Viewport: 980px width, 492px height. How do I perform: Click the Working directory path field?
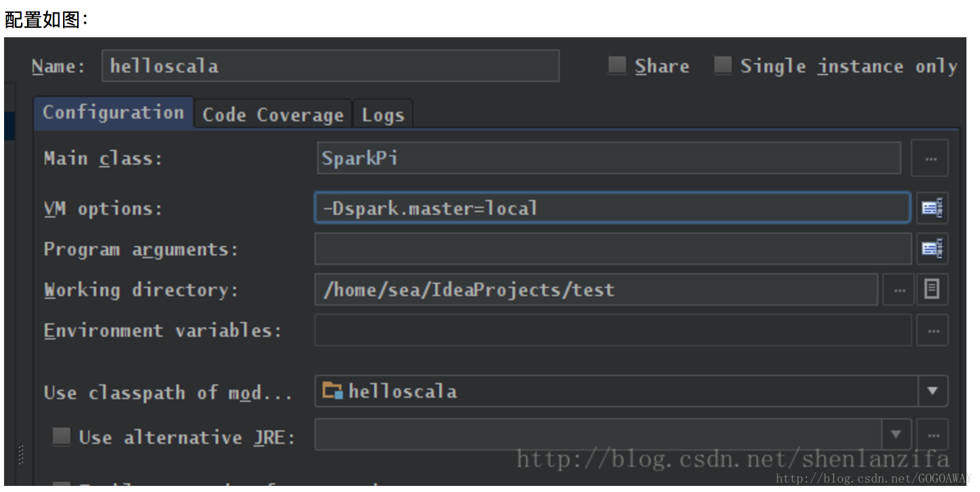[596, 289]
